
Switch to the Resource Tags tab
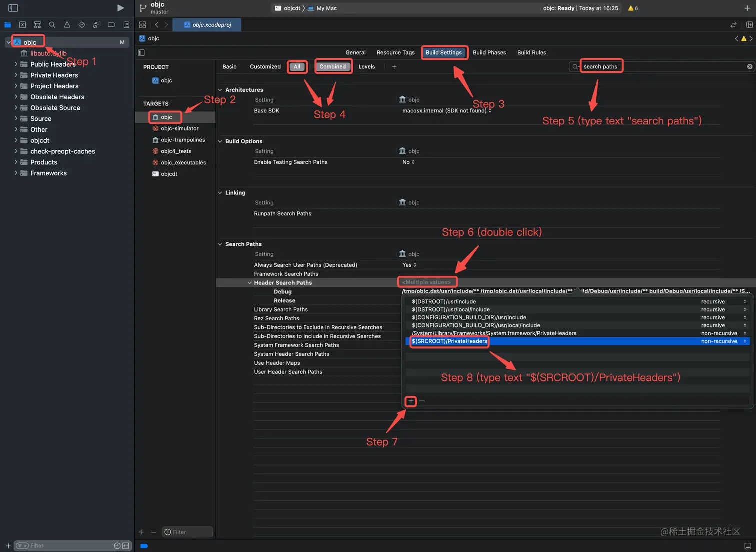point(395,53)
